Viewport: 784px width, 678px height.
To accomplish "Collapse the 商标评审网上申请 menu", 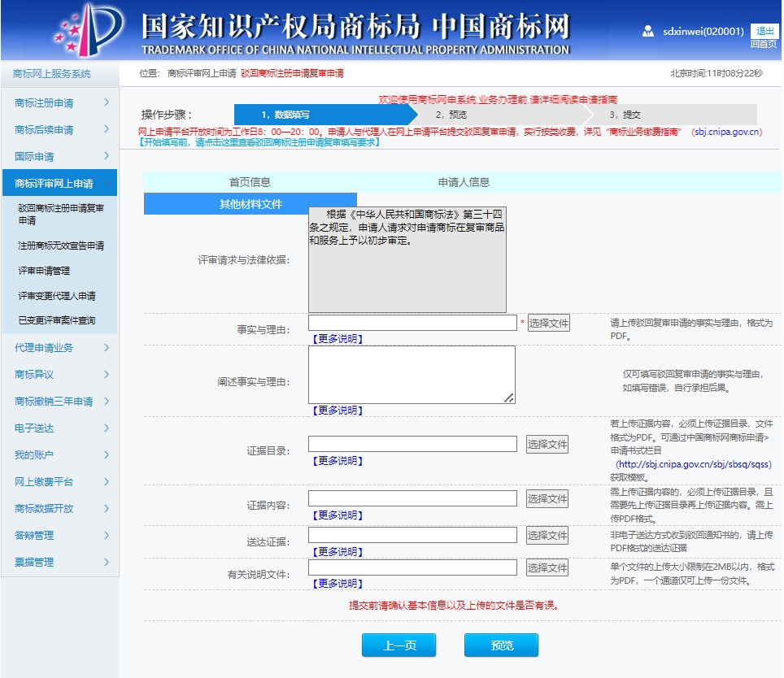I will coord(59,183).
